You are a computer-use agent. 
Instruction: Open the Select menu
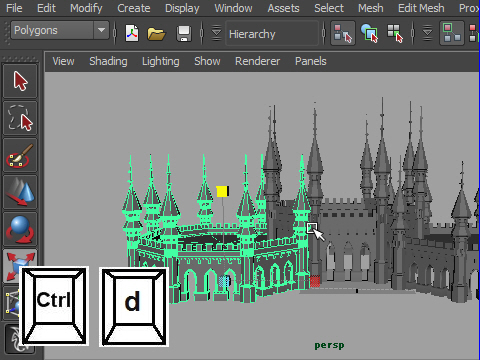329,8
